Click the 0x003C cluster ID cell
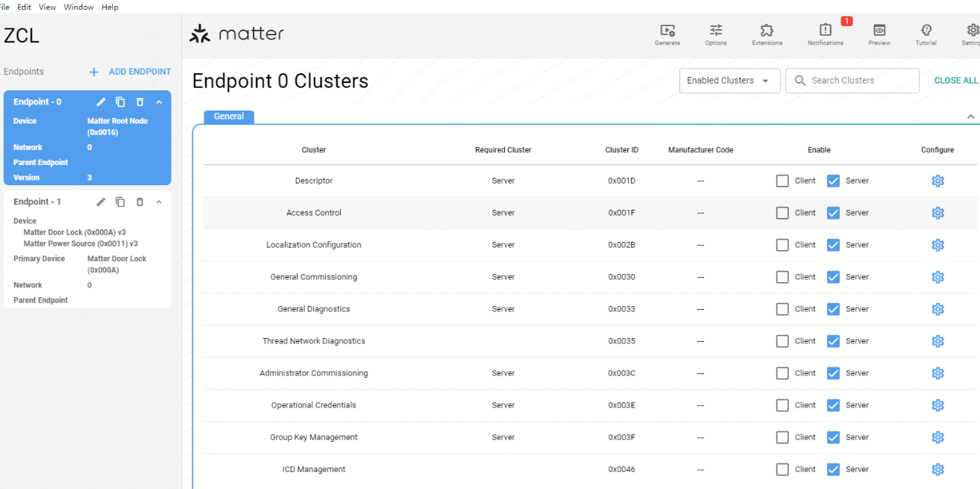This screenshot has height=489, width=980. click(621, 373)
